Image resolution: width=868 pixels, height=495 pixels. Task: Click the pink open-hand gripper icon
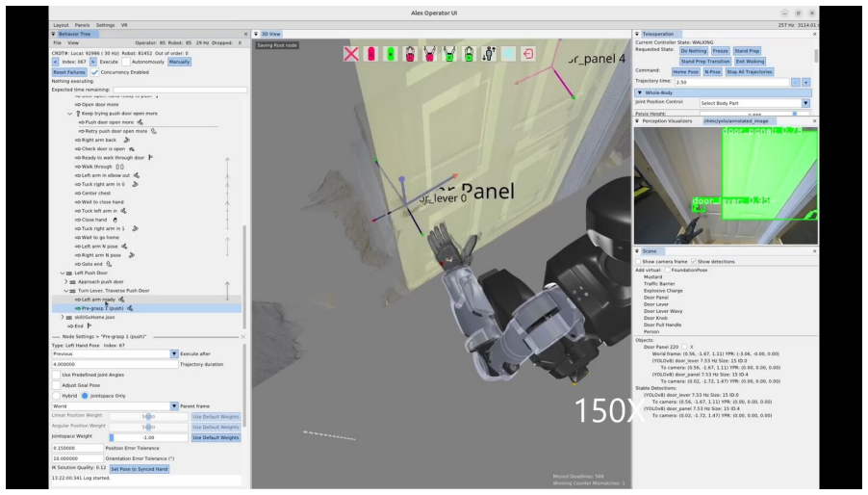[429, 54]
